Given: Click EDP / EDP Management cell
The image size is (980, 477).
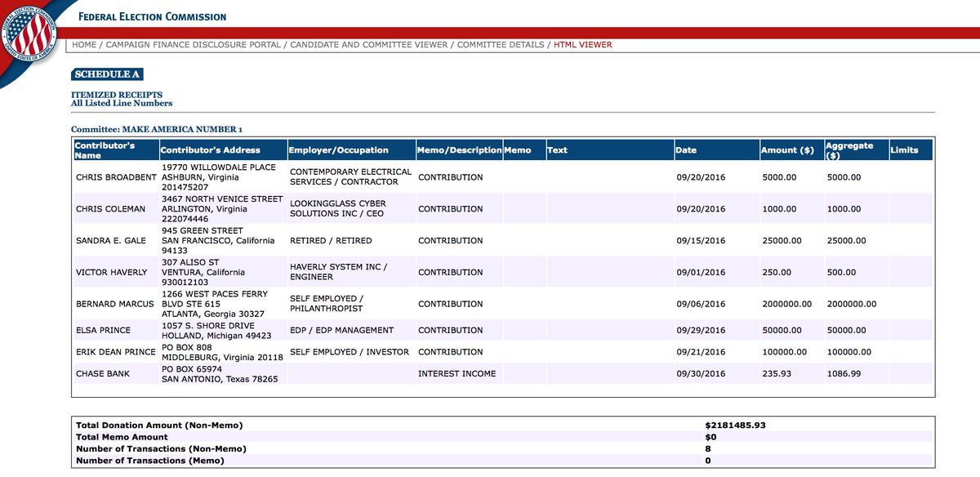Looking at the screenshot, I should (x=341, y=331).
